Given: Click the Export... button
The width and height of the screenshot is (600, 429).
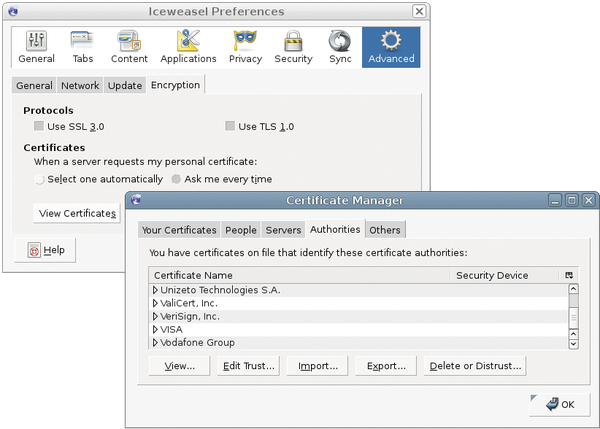Looking at the screenshot, I should pyautogui.click(x=386, y=366).
